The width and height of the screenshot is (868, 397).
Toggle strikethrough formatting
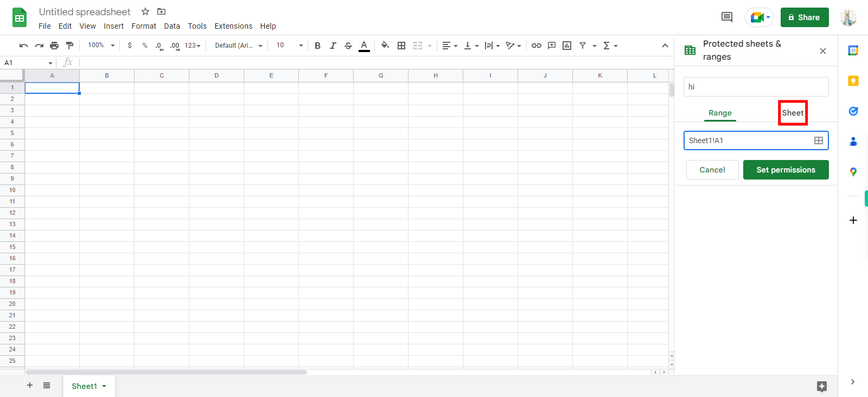[348, 46]
